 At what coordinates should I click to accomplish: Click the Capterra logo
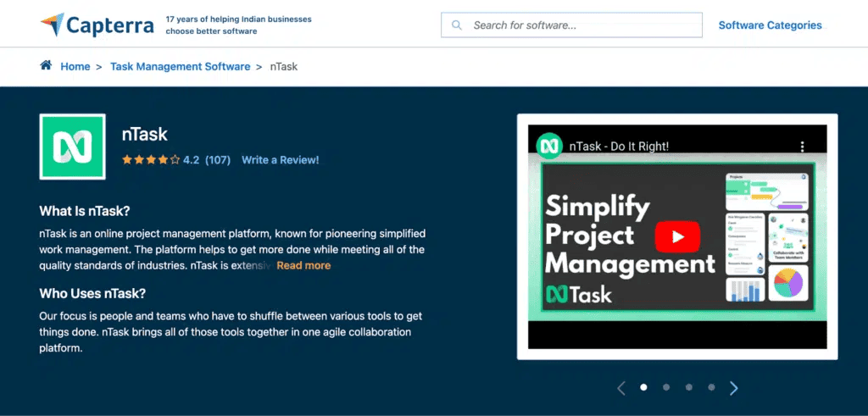tap(97, 25)
